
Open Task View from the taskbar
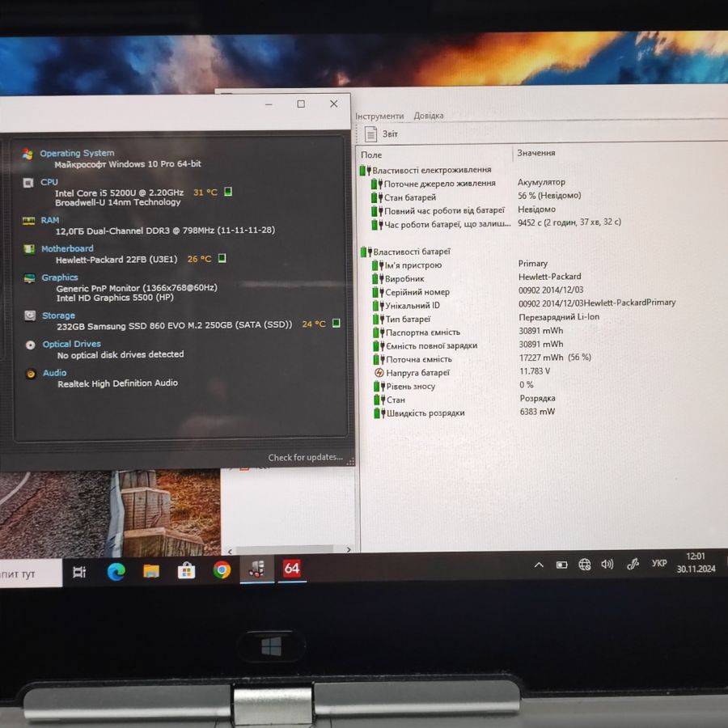[x=79, y=573]
